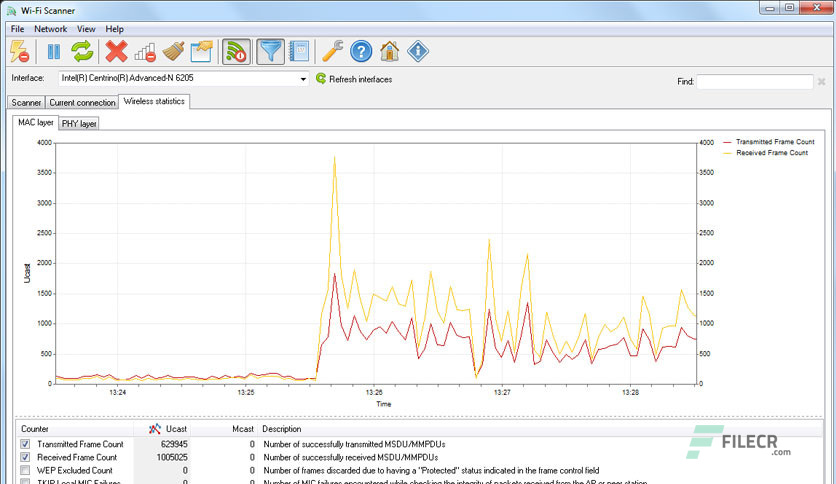The height and width of the screenshot is (484, 836).
Task: Uncheck Received Frame Count checkbox
Action: pyautogui.click(x=25, y=457)
